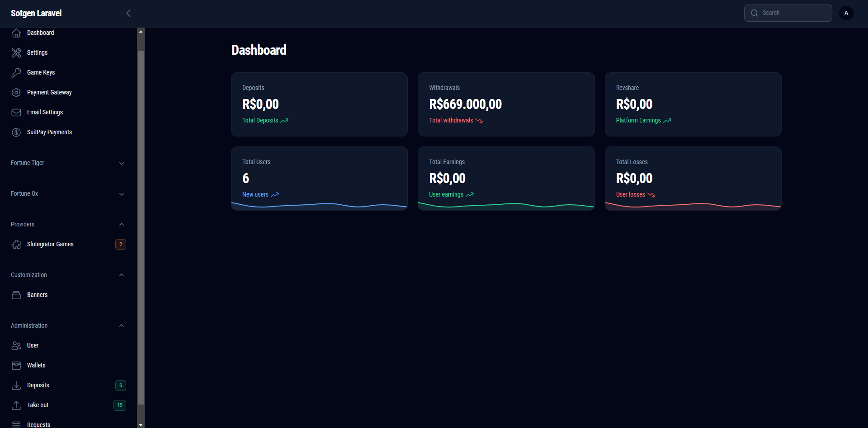Open the user avatar menu labeled A
This screenshot has height=428, width=868.
846,13
